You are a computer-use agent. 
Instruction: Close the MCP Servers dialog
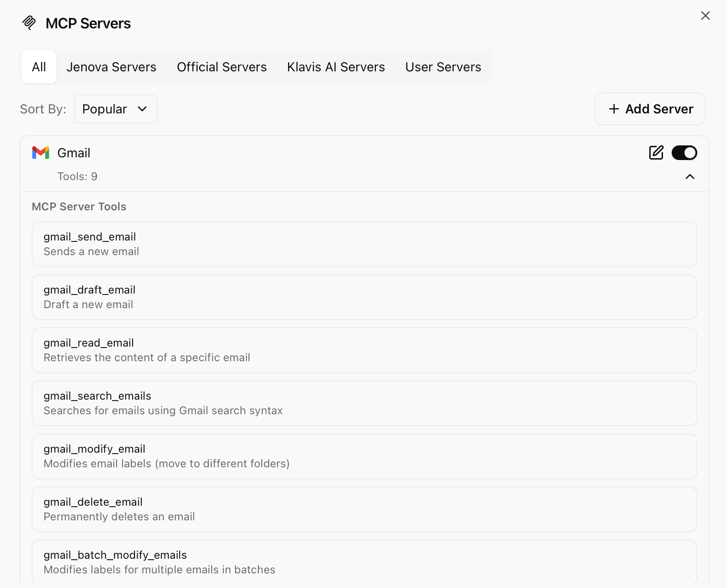click(705, 16)
